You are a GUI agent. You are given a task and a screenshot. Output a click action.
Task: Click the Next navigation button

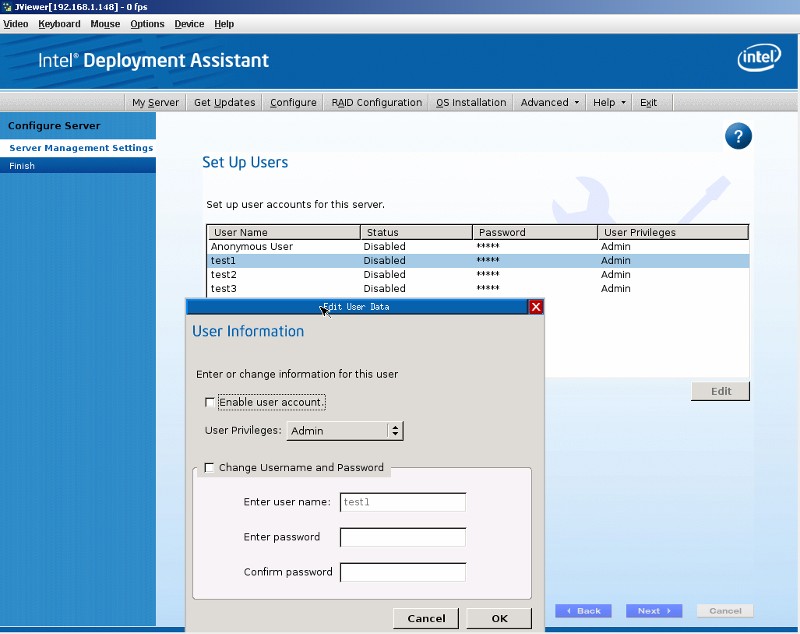[654, 611]
